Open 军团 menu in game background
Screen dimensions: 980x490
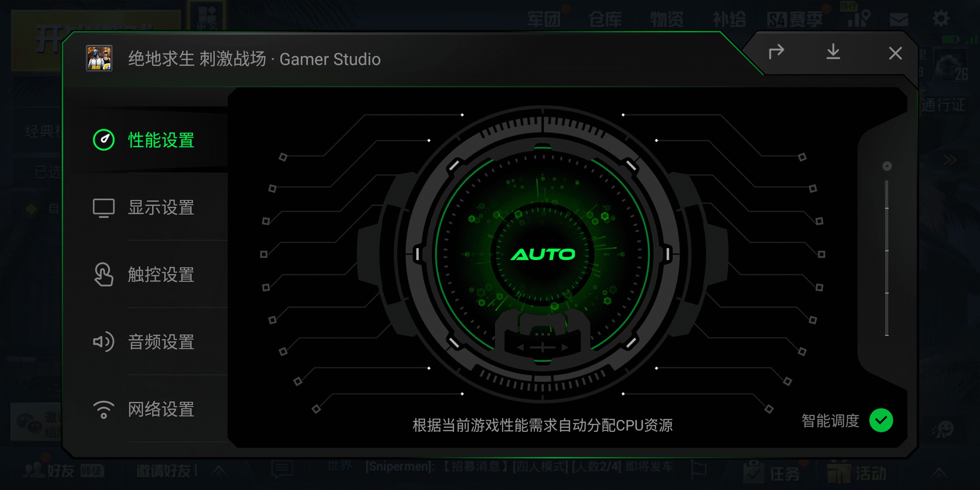(x=544, y=20)
